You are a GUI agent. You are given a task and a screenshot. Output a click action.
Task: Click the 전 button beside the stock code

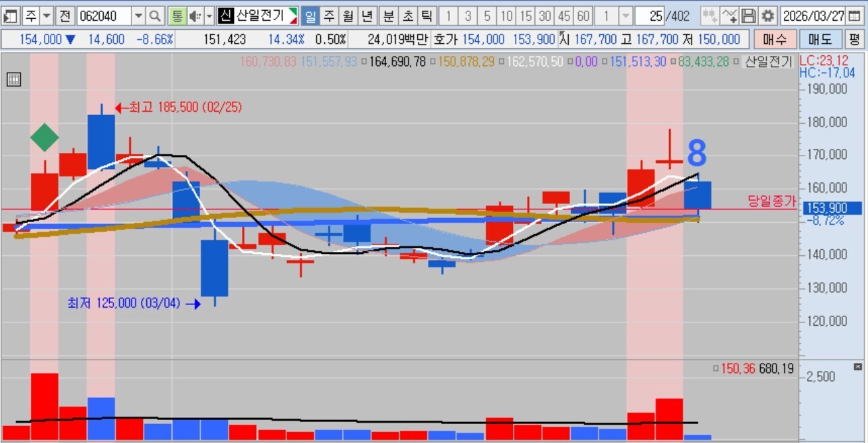[64, 15]
